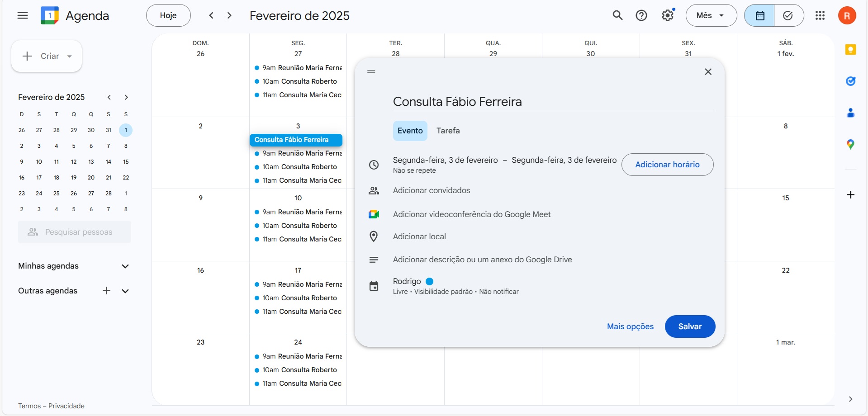Click Livre visibility status line
Screen dimensions: 868x416
pos(455,292)
